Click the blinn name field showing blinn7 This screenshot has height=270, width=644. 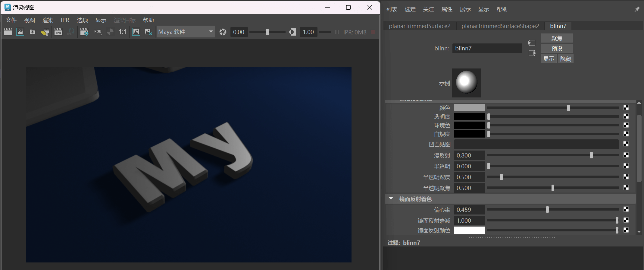(x=487, y=48)
